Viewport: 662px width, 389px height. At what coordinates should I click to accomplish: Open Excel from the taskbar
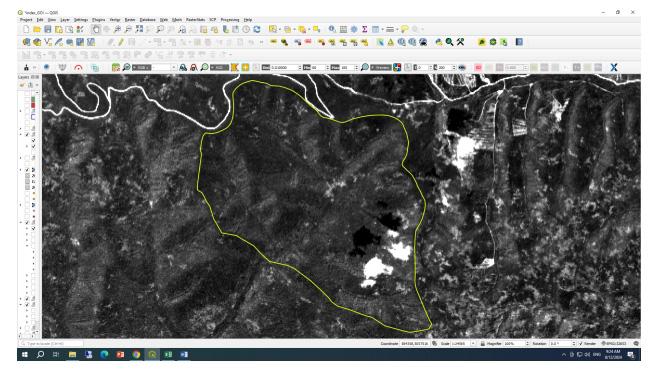(168, 354)
